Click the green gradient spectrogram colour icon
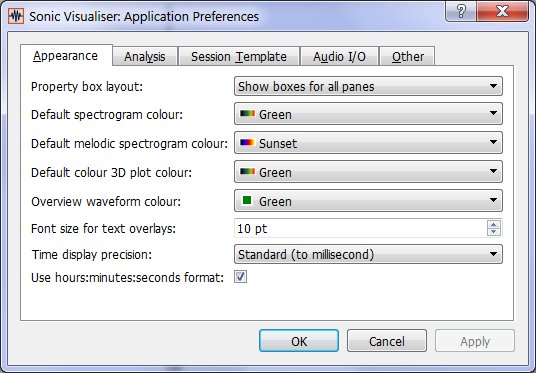536x373 pixels. [247, 114]
